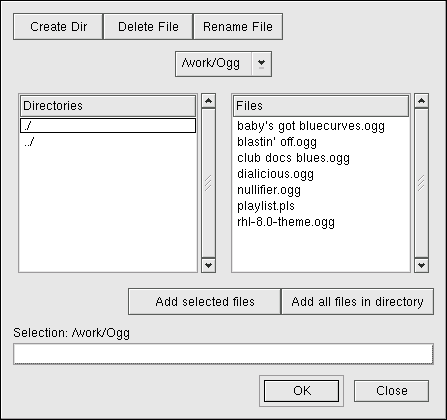
Task: Select baby's got bluecurves.ogg file
Action: click(311, 126)
